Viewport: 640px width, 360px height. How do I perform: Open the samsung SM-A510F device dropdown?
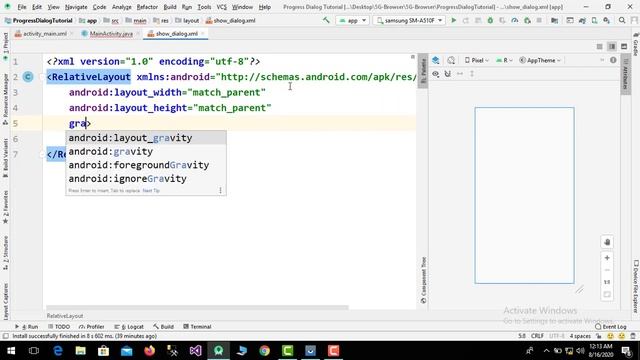[x=409, y=20]
